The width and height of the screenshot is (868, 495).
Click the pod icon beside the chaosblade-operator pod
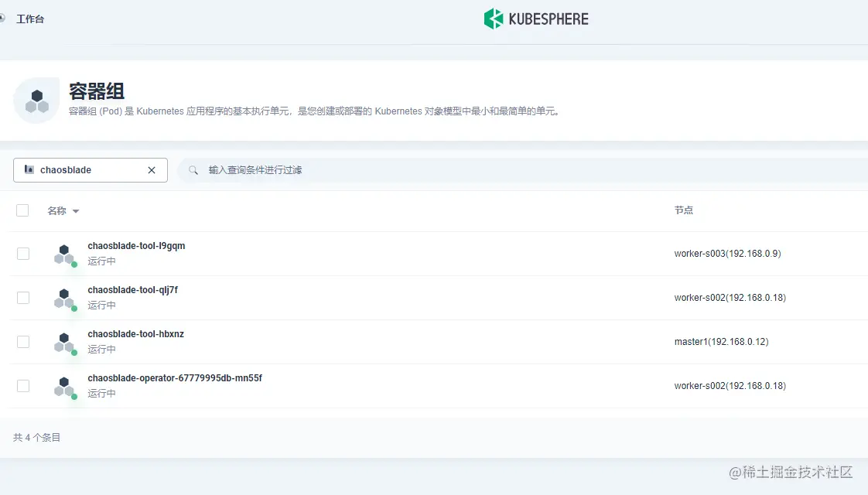pos(63,385)
